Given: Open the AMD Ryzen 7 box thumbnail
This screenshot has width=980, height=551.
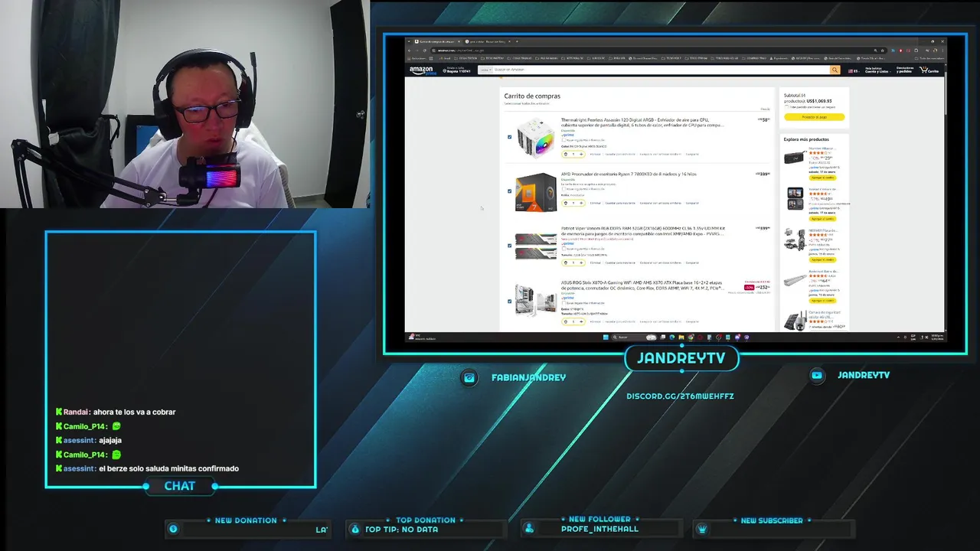Looking at the screenshot, I should [x=535, y=191].
